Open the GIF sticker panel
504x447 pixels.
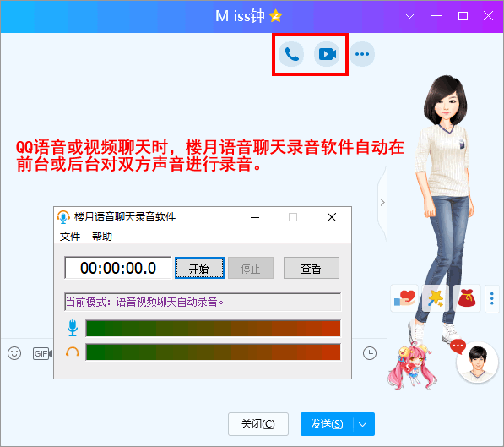41,354
